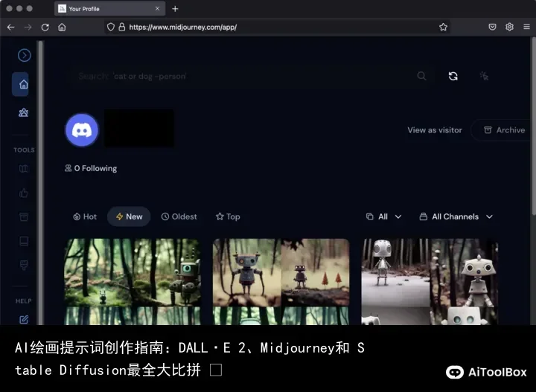Open the archive box sidebar icon
The image size is (536, 392).
coord(24,217)
